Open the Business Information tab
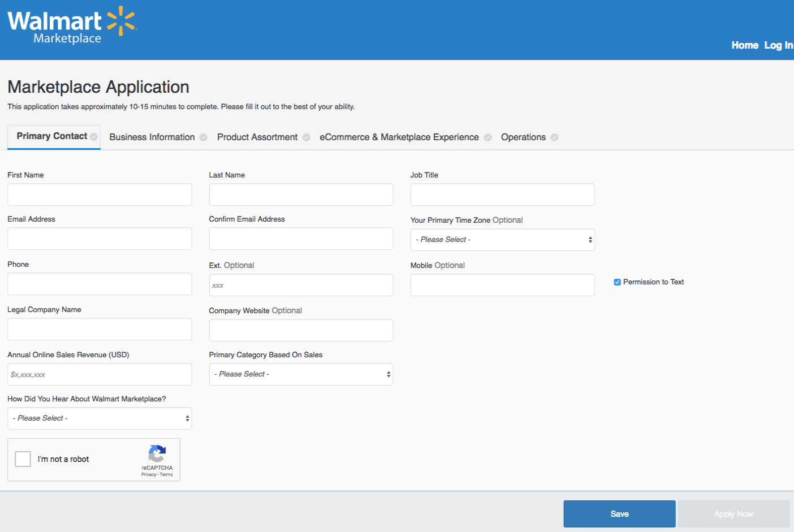Screen dimensions: 794x532 (152, 137)
